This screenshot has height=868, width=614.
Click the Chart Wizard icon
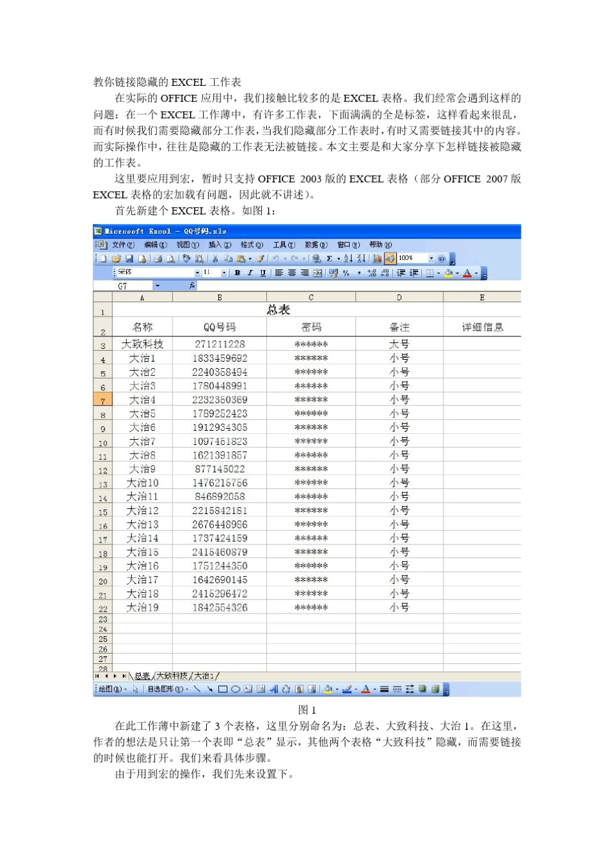click(x=377, y=258)
